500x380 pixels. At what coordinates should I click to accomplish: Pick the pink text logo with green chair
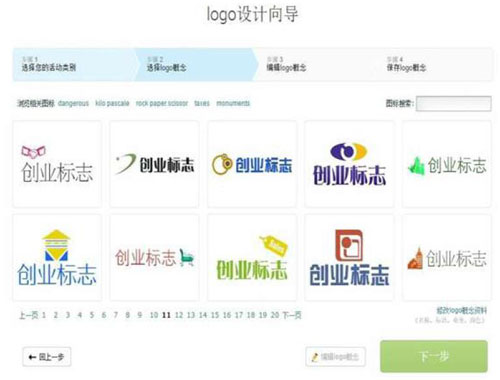(x=154, y=258)
